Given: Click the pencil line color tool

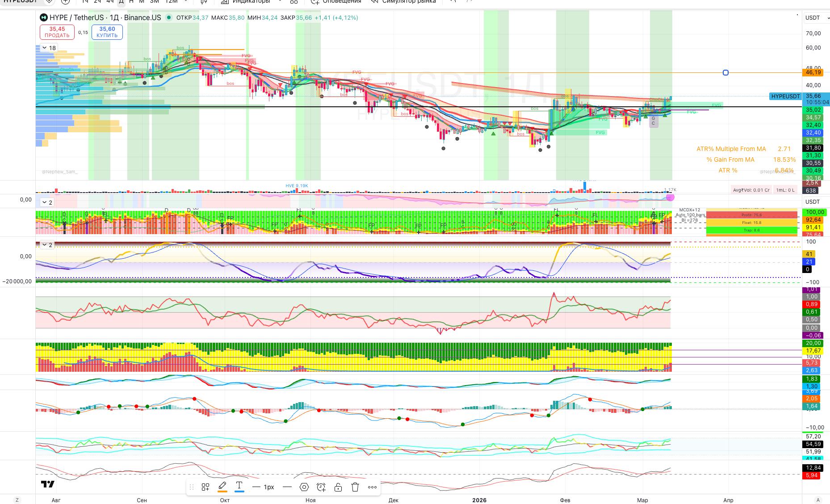Looking at the screenshot, I should tap(222, 487).
